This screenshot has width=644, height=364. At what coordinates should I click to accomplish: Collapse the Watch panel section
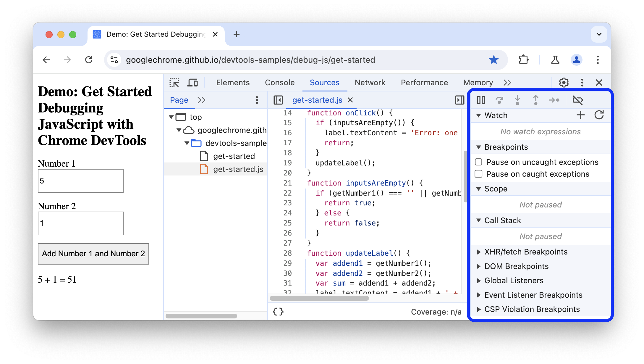pyautogui.click(x=479, y=115)
